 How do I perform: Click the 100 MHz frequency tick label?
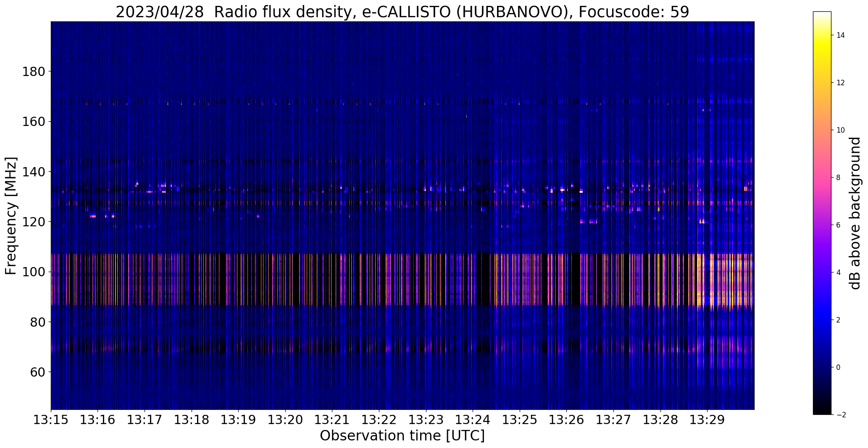(x=33, y=272)
